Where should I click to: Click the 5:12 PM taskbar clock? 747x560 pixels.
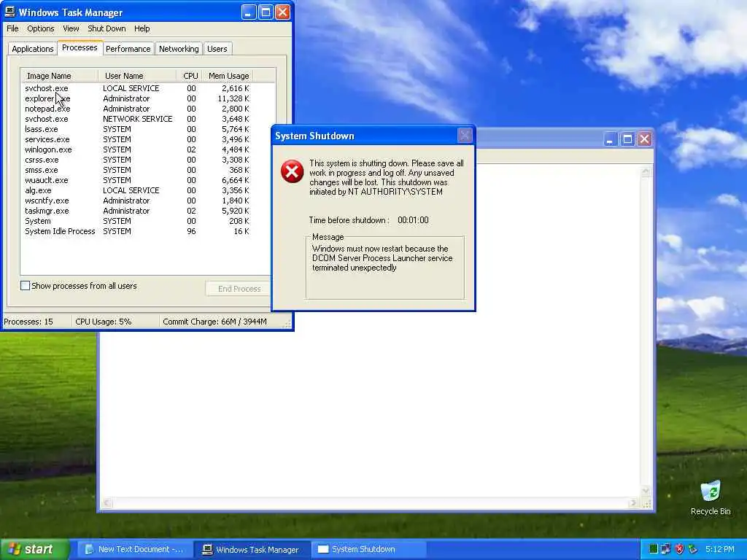point(719,549)
